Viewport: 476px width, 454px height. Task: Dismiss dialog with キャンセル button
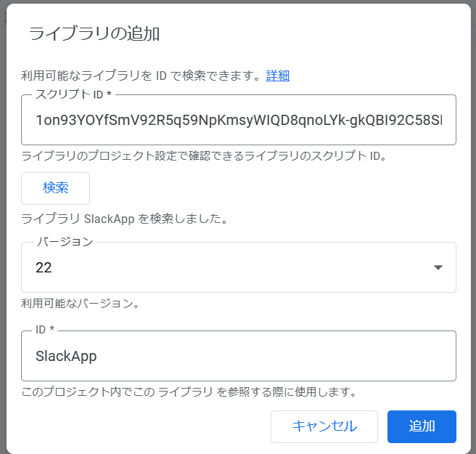324,426
